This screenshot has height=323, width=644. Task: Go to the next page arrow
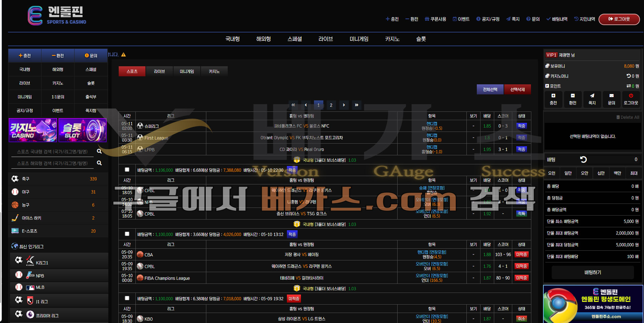tap(344, 105)
